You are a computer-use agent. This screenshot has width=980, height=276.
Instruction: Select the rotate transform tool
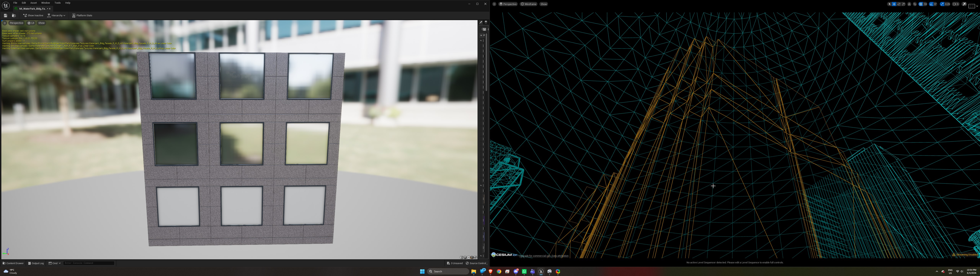[899, 4]
